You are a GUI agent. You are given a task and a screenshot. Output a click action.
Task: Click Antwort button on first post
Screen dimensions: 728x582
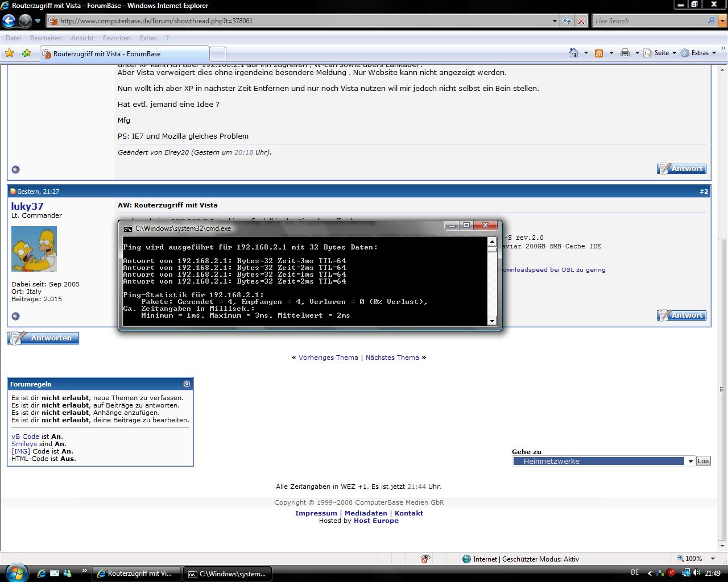pos(681,169)
